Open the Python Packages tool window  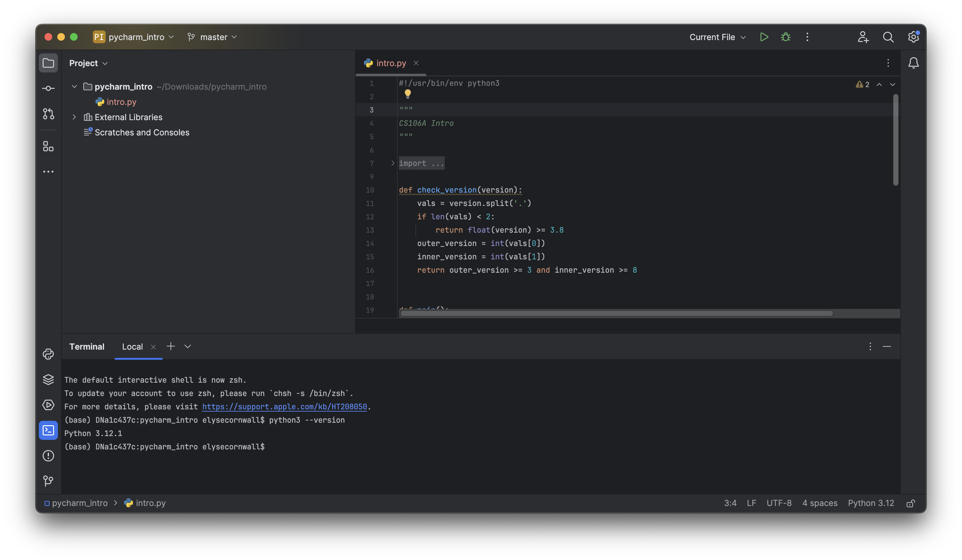click(x=48, y=379)
